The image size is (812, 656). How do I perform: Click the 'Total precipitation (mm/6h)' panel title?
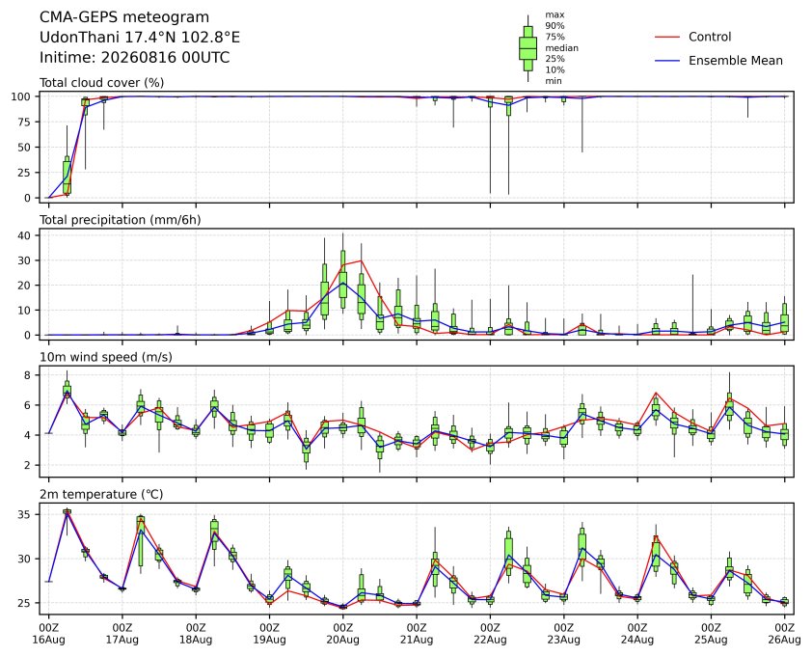pos(121,220)
